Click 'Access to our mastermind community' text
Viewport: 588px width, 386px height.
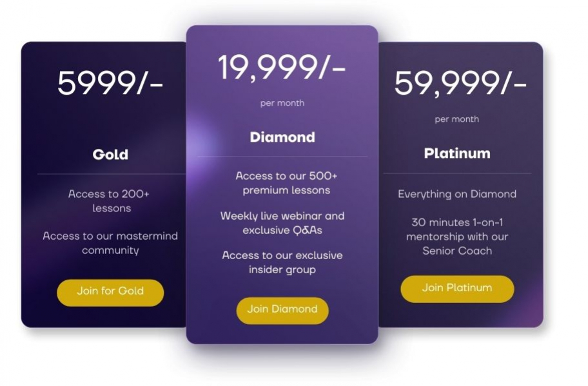pyautogui.click(x=110, y=243)
